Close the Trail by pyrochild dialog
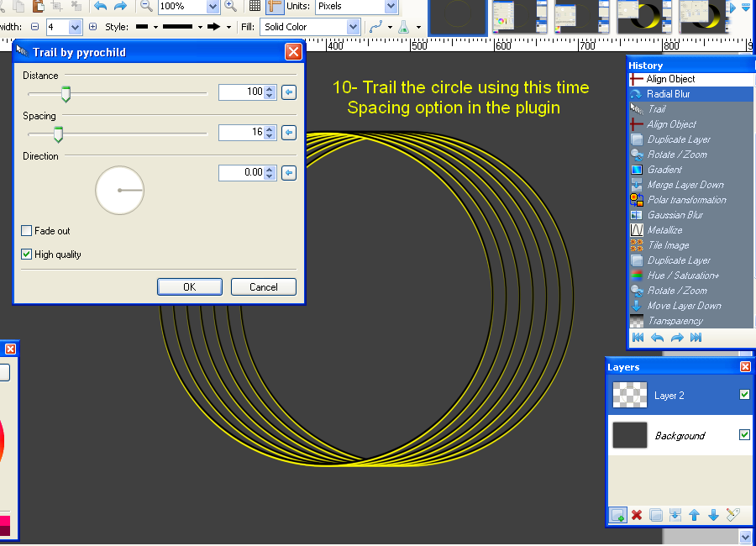The height and width of the screenshot is (546, 756). tap(293, 51)
